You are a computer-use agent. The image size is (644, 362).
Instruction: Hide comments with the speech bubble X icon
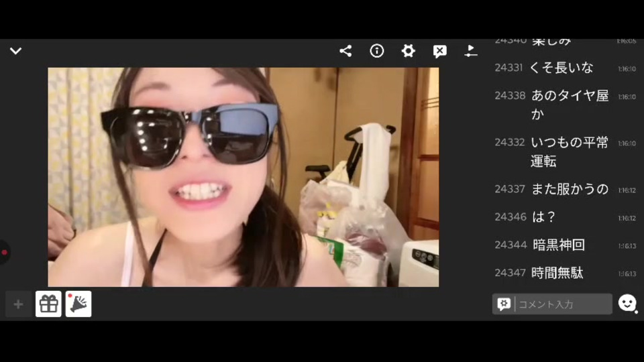[x=439, y=52]
